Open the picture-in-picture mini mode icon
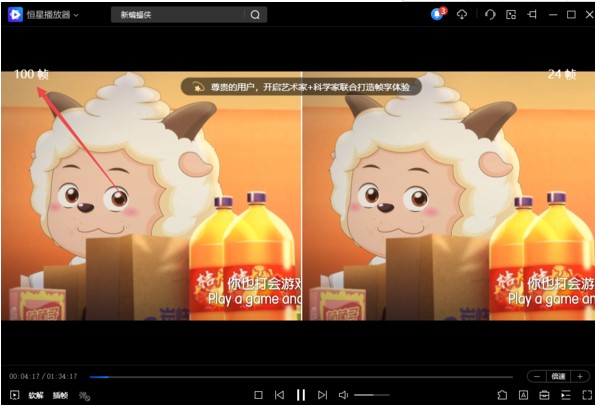This screenshot has height=405, width=595. [x=511, y=15]
